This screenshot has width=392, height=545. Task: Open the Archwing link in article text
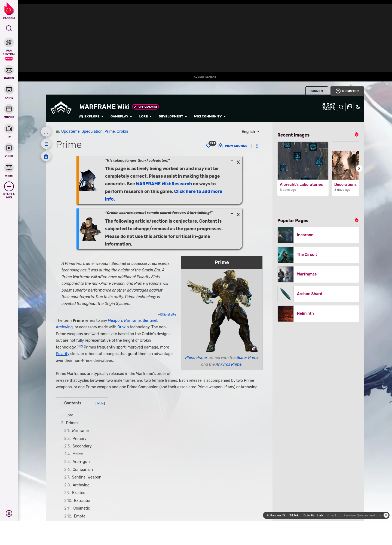64,327
